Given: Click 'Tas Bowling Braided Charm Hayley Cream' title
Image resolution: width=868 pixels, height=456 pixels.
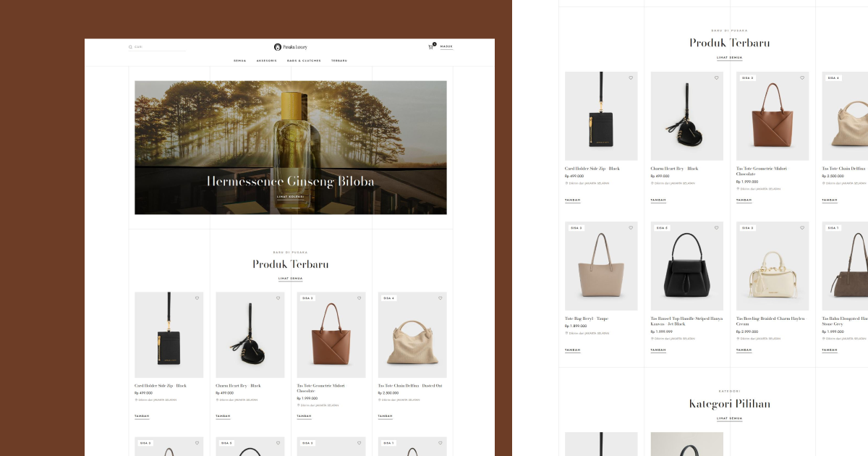Looking at the screenshot, I should tap(770, 321).
